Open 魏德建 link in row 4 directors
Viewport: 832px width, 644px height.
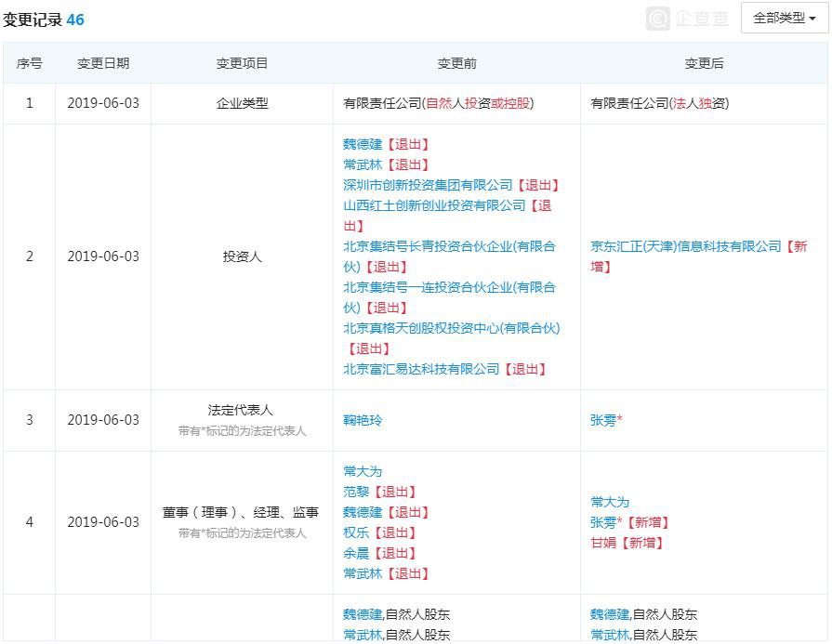tap(363, 512)
